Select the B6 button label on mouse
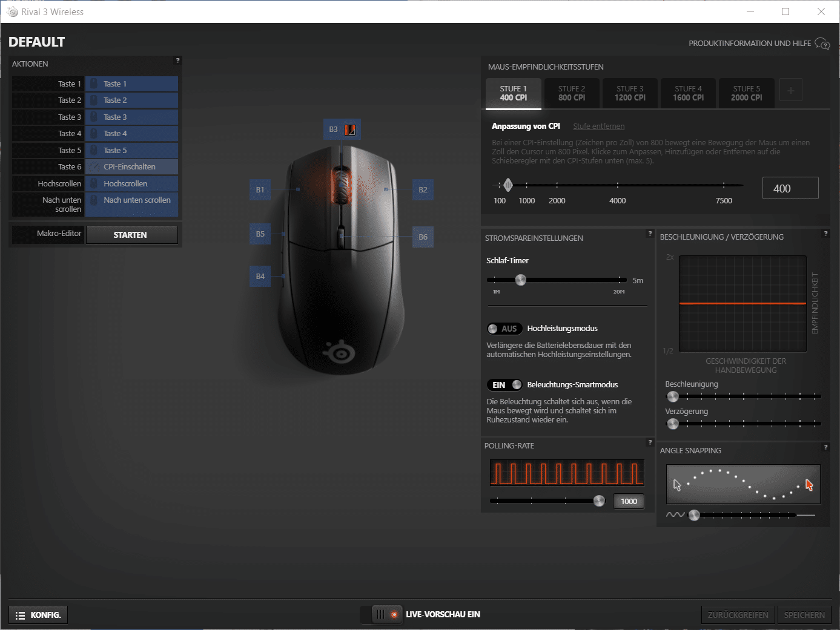840x630 pixels. click(423, 237)
